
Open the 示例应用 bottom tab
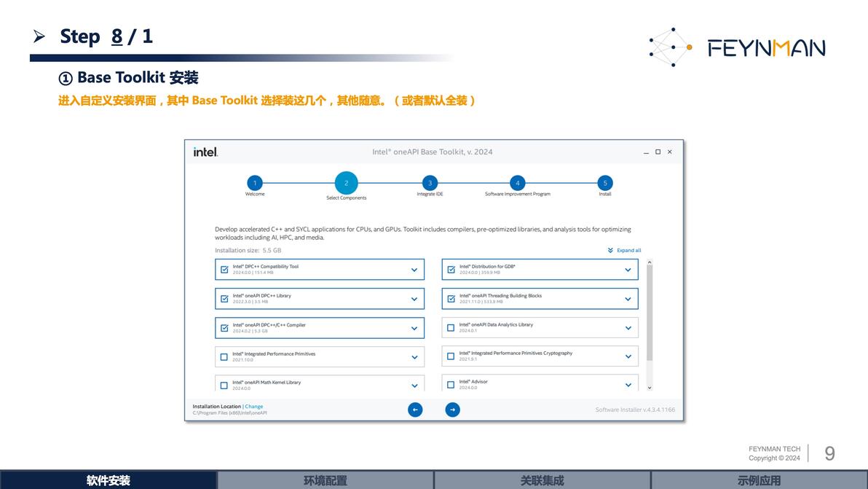[x=759, y=480]
